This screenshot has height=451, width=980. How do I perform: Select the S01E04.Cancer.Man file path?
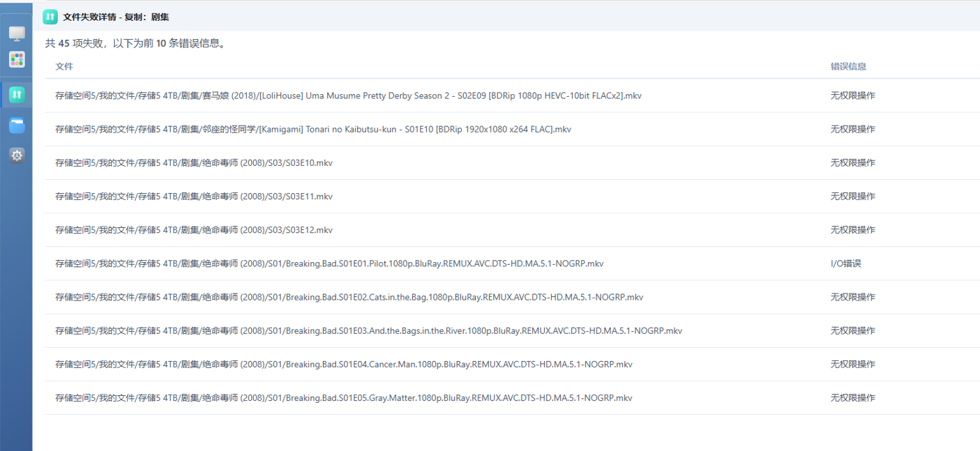[x=344, y=364]
